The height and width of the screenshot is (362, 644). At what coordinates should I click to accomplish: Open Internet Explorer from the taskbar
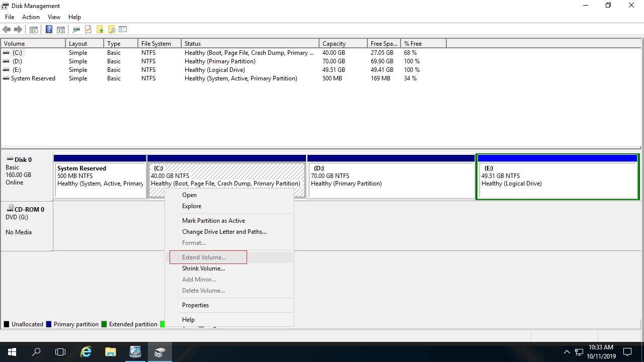(x=86, y=352)
